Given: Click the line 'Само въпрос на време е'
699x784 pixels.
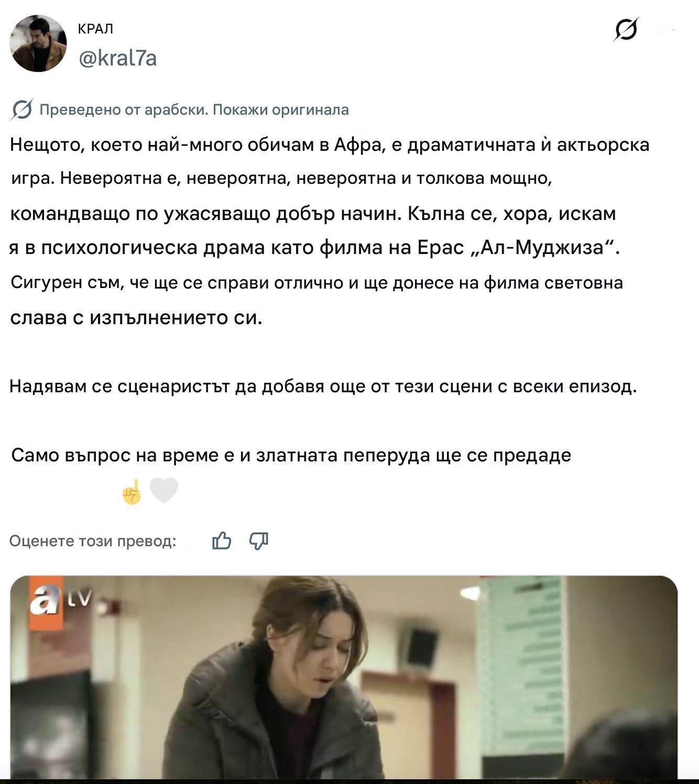Looking at the screenshot, I should (x=291, y=455).
